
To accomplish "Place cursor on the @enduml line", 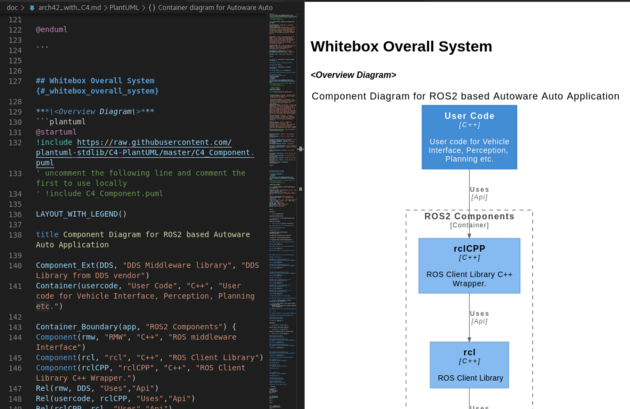I will (51, 29).
